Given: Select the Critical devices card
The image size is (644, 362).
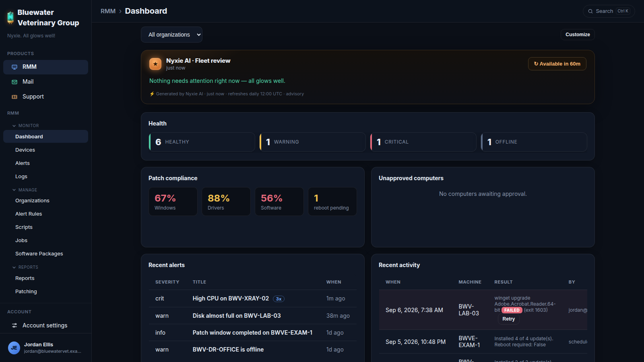Looking at the screenshot, I should pyautogui.click(x=423, y=142).
